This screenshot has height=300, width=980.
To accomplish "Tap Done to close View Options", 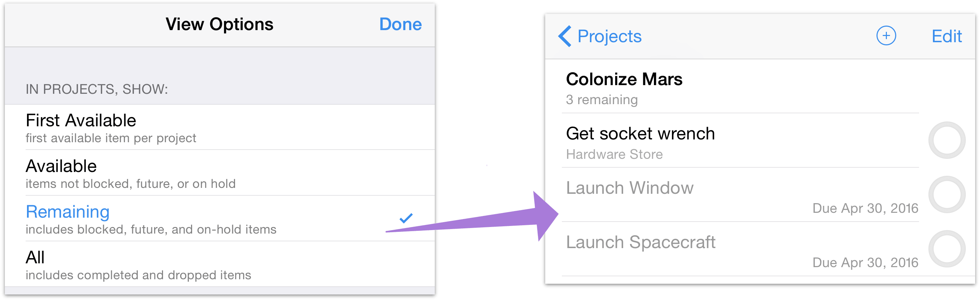I will pos(401,24).
